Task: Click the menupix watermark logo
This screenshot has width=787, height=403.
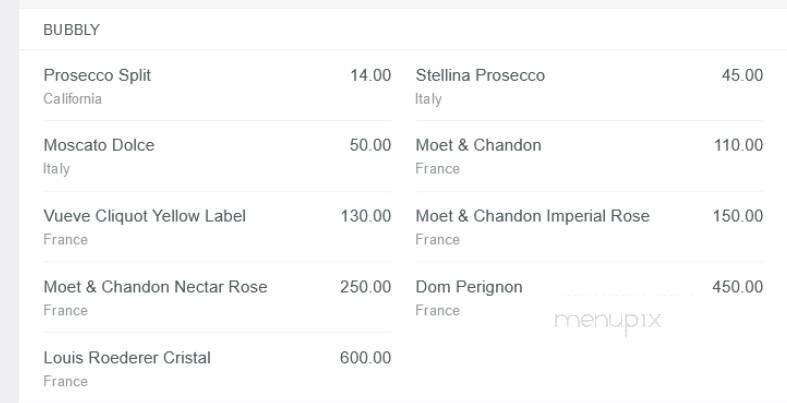Action: (x=607, y=320)
